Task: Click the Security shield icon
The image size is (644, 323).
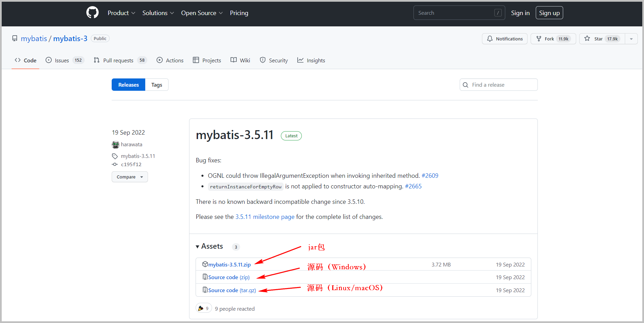Action: click(263, 60)
